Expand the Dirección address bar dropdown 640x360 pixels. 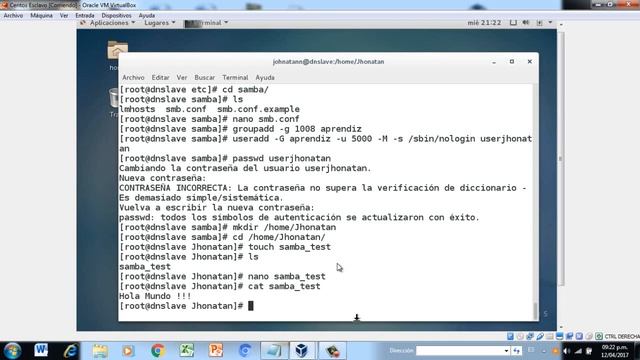click(506, 351)
